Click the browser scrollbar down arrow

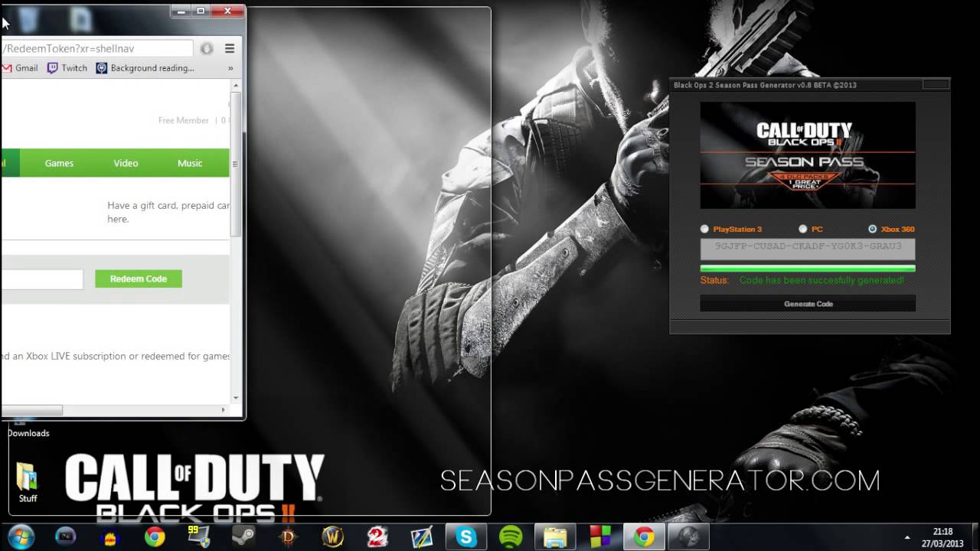coord(236,397)
